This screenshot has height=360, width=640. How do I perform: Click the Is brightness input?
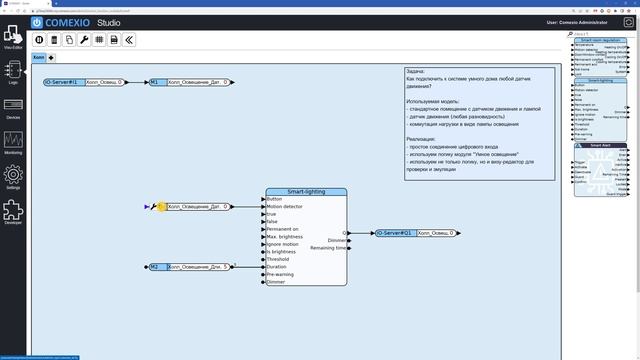click(x=279, y=252)
